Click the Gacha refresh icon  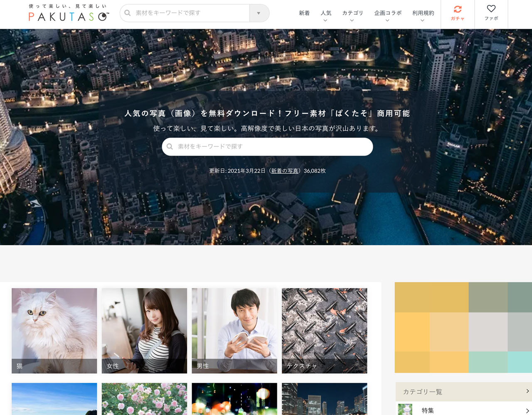click(x=458, y=9)
